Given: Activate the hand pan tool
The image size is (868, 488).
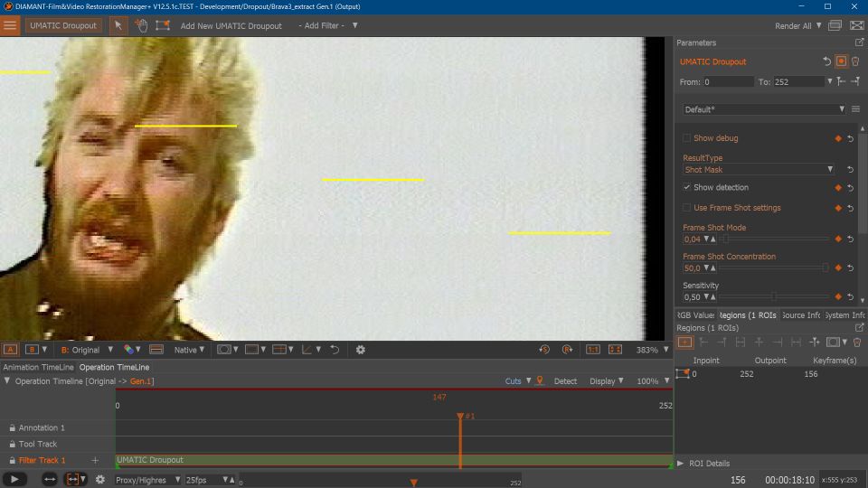Looking at the screenshot, I should (x=141, y=25).
